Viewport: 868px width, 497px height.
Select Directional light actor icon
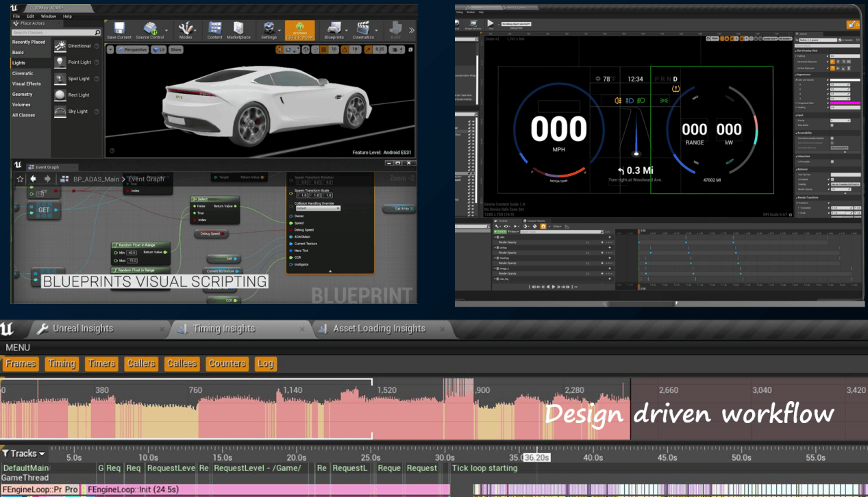tap(60, 46)
